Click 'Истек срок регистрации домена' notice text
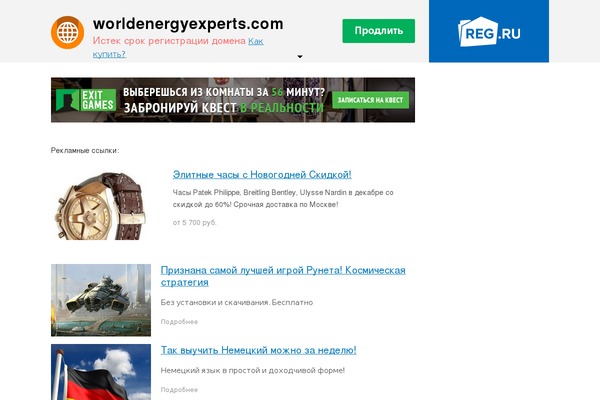This screenshot has width=600, height=400. (x=169, y=41)
